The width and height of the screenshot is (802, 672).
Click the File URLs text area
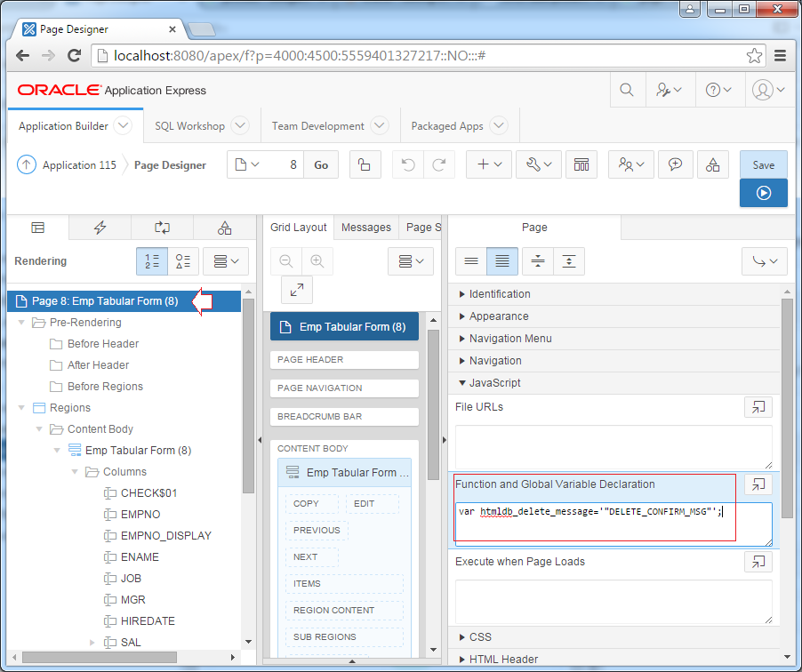pyautogui.click(x=614, y=446)
